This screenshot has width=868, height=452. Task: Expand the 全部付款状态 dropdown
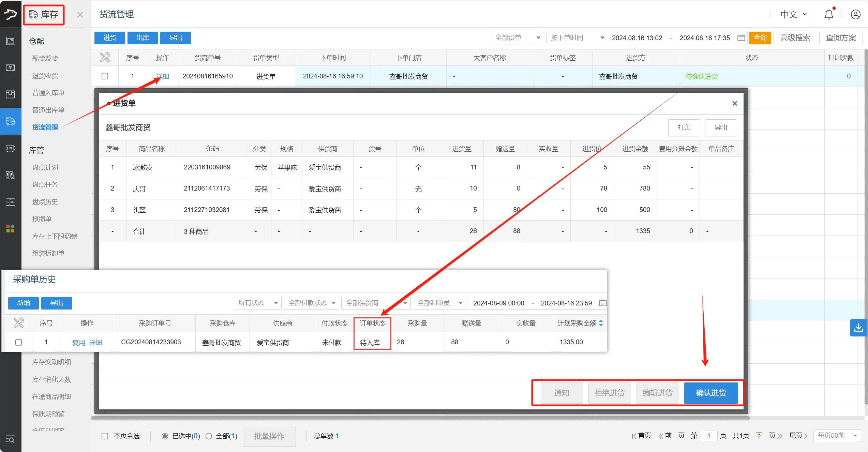[311, 303]
